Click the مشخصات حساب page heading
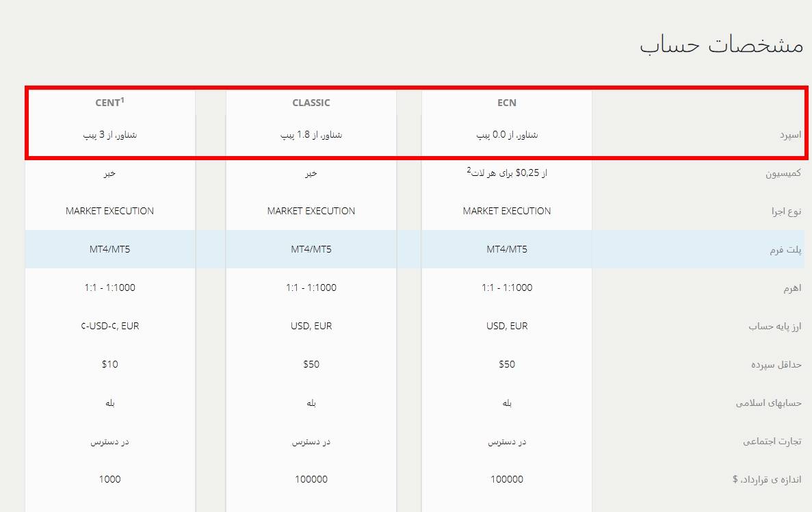Viewport: 812px width, 512px height. (x=721, y=45)
